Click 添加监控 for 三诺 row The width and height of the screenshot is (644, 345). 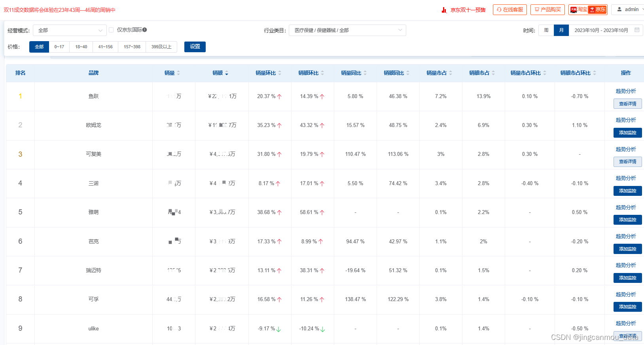[628, 191]
